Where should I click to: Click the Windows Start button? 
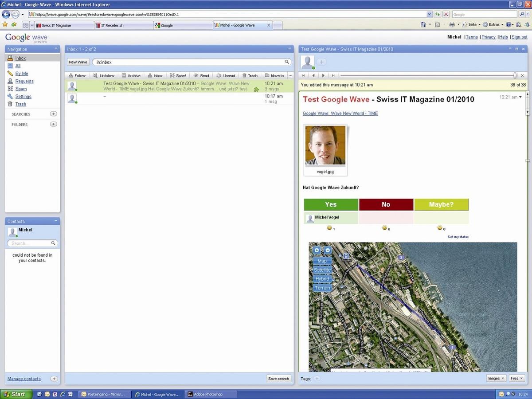[x=16, y=394]
